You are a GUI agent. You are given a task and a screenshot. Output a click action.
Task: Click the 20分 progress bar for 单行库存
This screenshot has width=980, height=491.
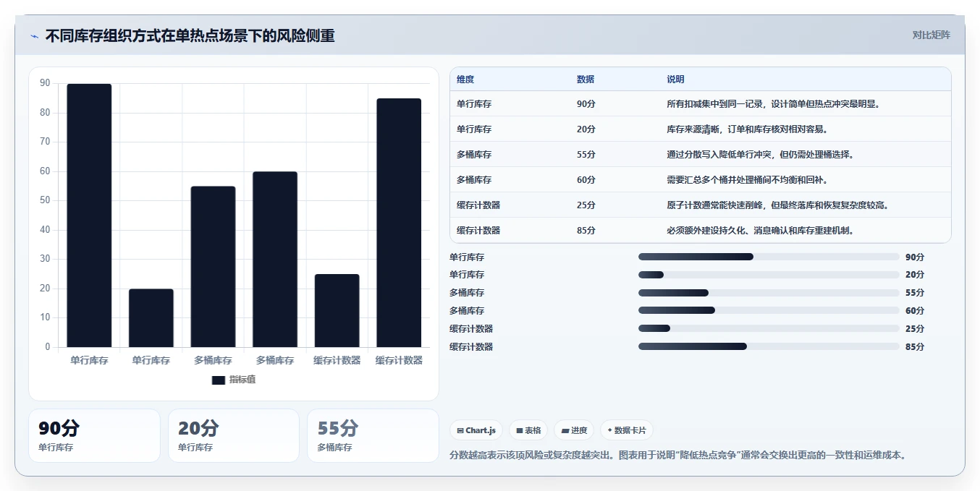click(769, 275)
